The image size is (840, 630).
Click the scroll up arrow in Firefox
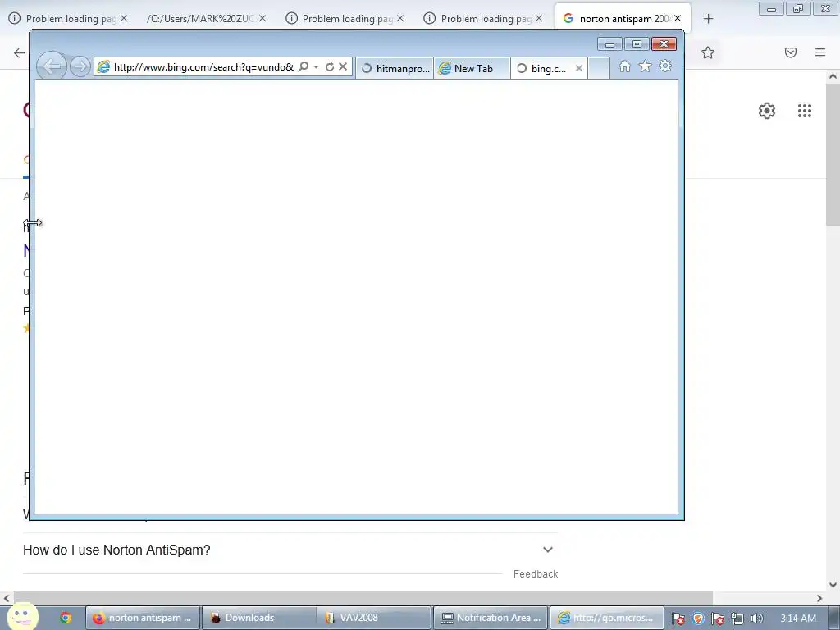tap(833, 76)
